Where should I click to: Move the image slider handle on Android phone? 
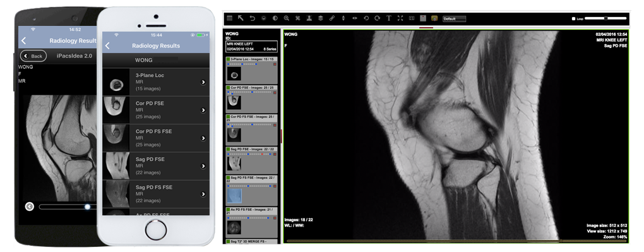coord(87,207)
